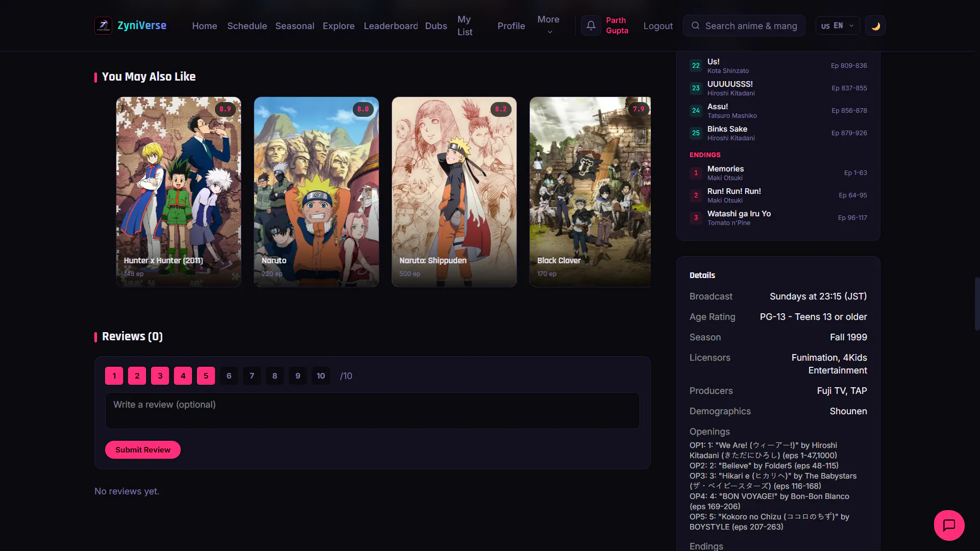The height and width of the screenshot is (551, 980).
Task: Click the Parth Gupta username link
Action: [x=617, y=26]
